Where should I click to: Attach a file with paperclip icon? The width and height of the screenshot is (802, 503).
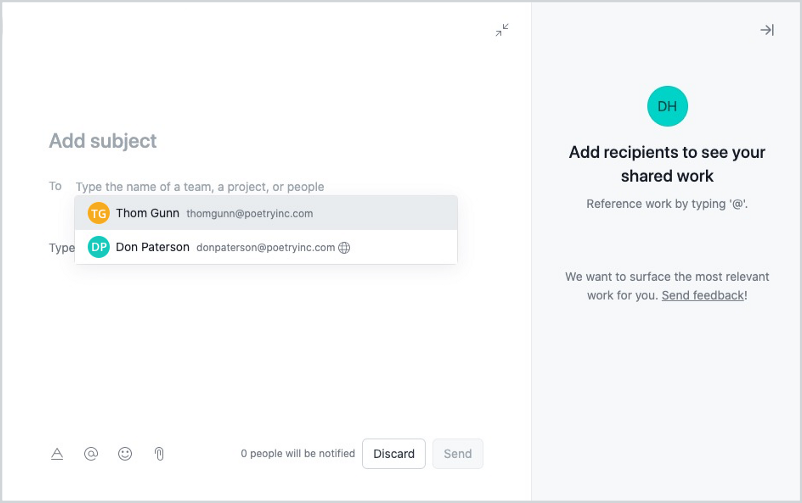[159, 454]
